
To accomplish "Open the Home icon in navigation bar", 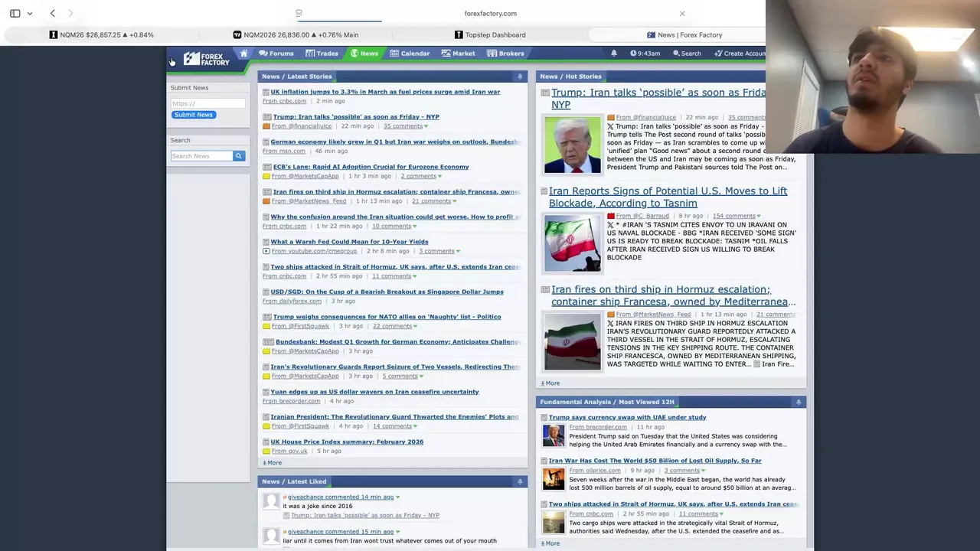I will click(243, 54).
